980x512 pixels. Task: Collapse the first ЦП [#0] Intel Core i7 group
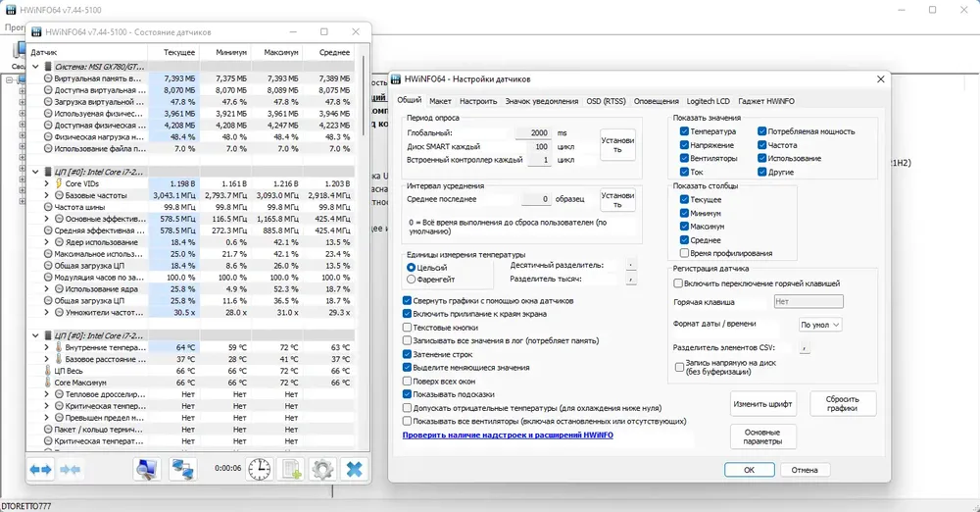35,172
